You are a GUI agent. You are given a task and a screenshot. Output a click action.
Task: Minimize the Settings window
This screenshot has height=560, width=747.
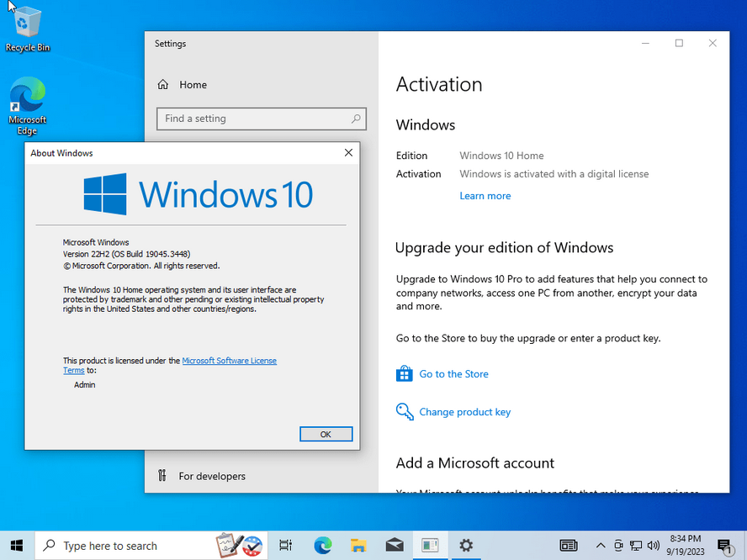645,44
